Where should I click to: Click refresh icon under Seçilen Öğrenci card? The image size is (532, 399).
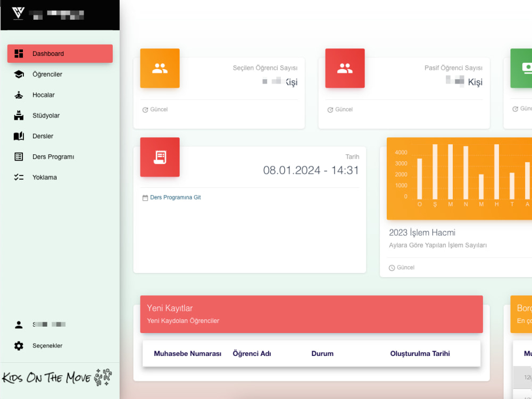click(145, 110)
